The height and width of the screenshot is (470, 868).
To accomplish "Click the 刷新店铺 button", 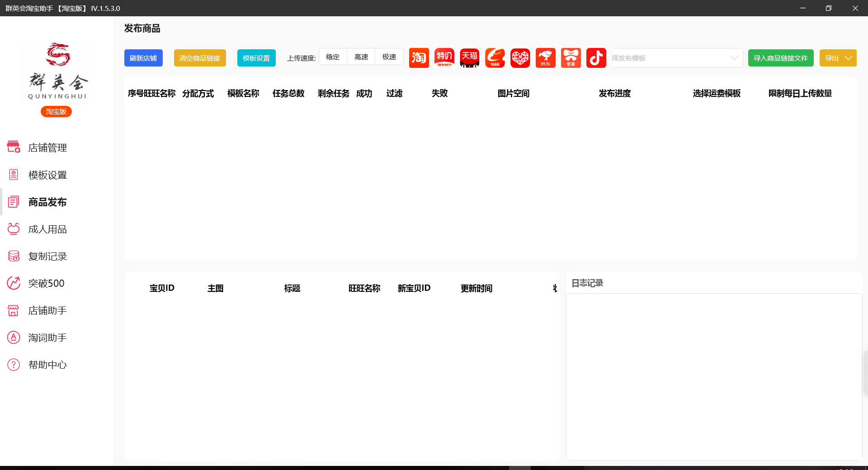I will (x=143, y=58).
